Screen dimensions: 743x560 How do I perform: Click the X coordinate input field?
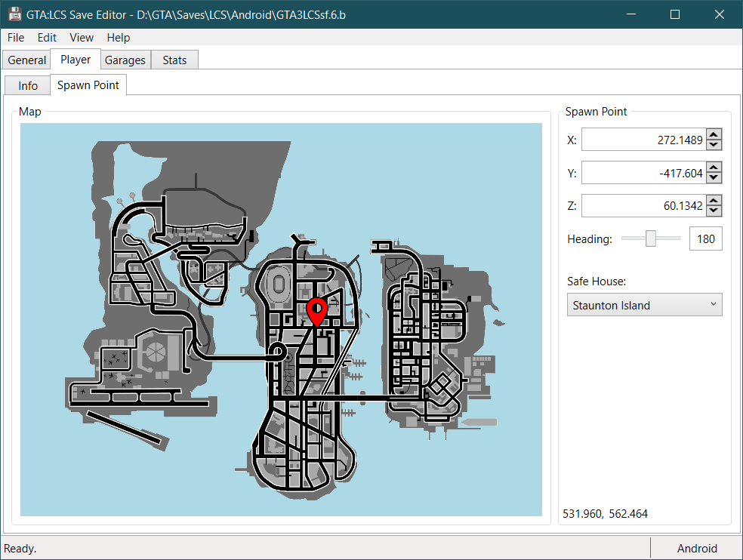point(644,140)
